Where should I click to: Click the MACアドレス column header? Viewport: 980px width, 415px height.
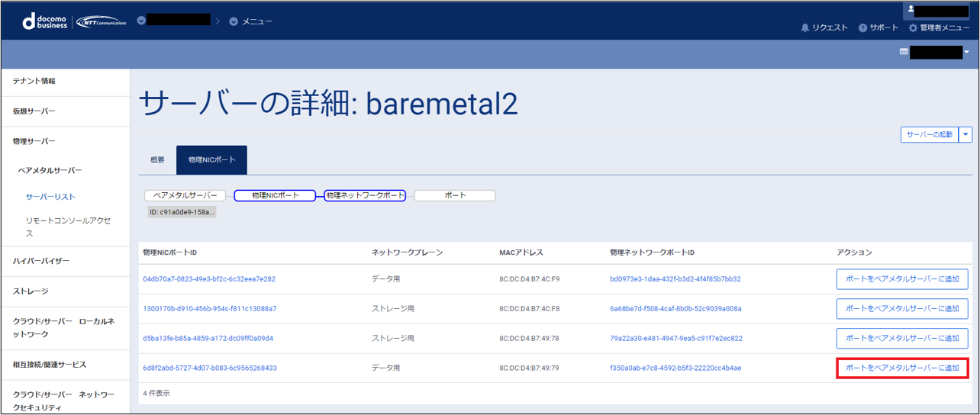coord(521,253)
